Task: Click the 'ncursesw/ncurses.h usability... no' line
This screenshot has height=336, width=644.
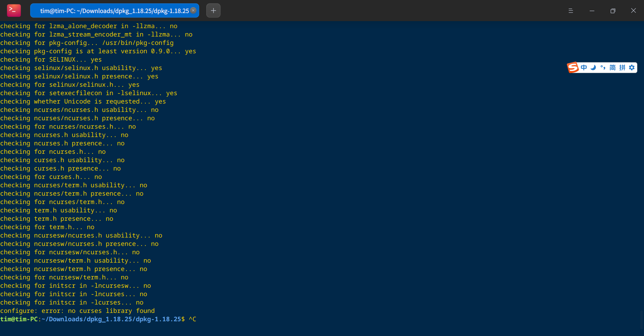Action: (81, 236)
